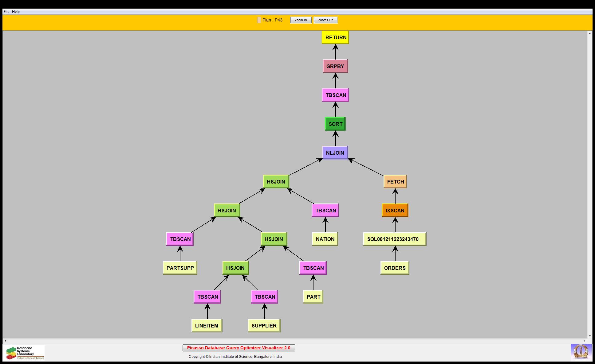Select the ORDERS table node
Viewport: 595px width, 364px height.
pyautogui.click(x=395, y=268)
